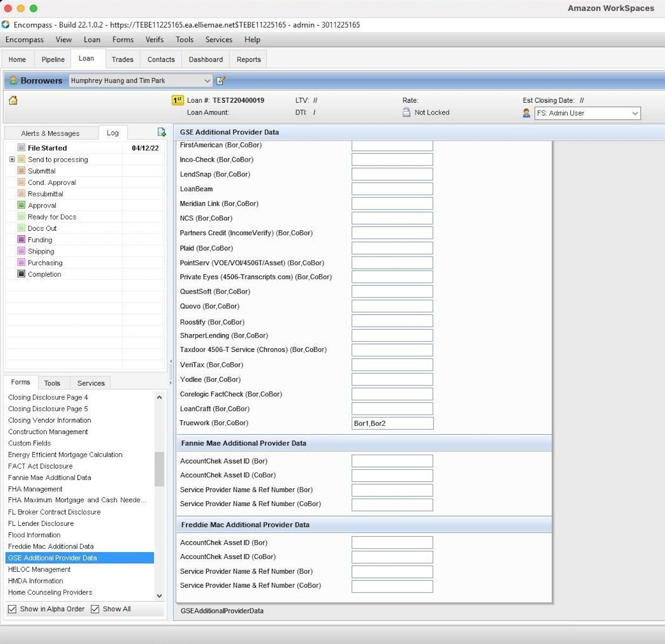
Task: Toggle the Cond. Approval milestone box
Action: coord(21,182)
